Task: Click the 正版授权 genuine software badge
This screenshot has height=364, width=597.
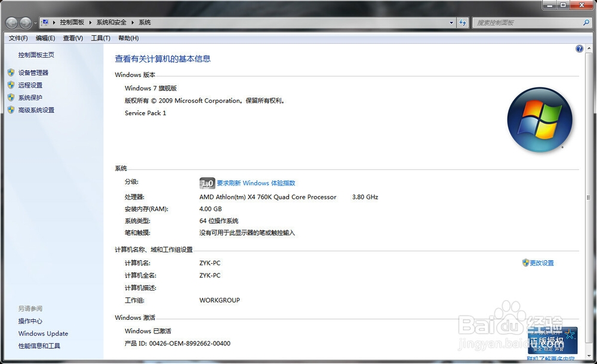Action: pyautogui.click(x=552, y=340)
